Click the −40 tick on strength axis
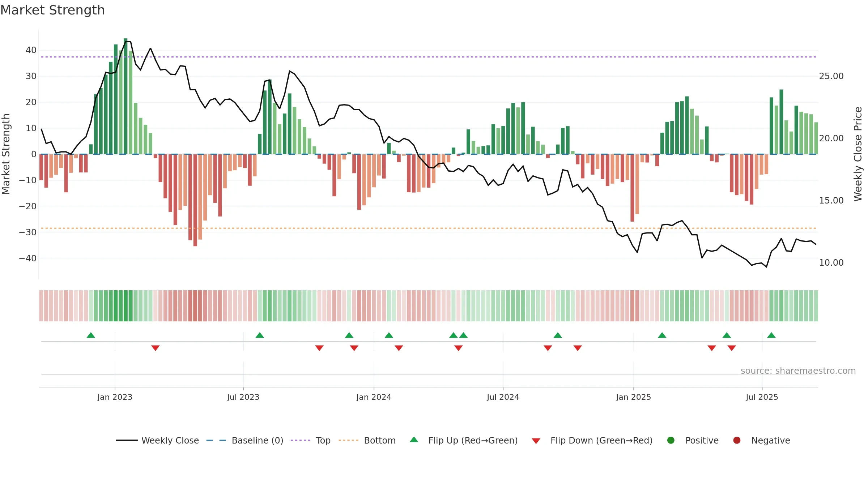This screenshot has height=488, width=868. [x=28, y=258]
